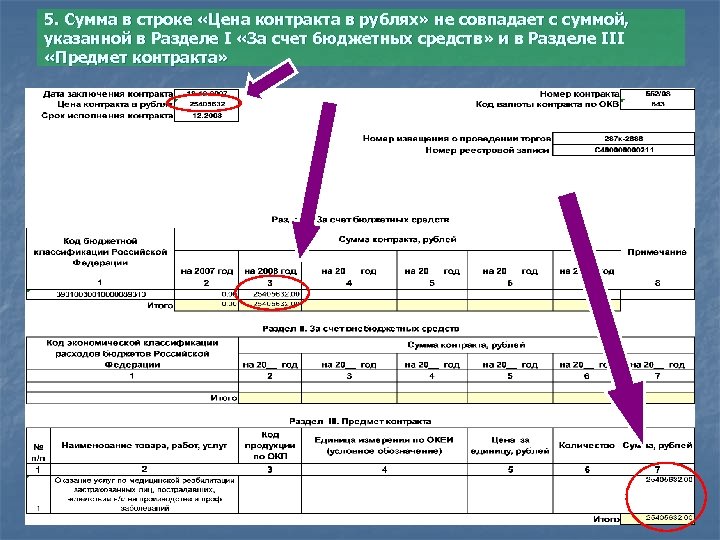Click the "Номер контракта" label

pyautogui.click(x=579, y=94)
